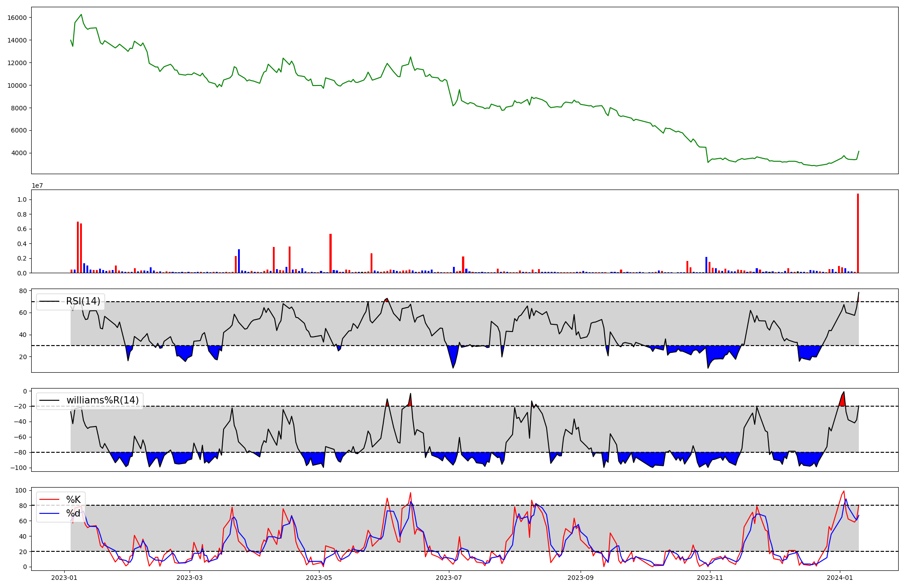The height and width of the screenshot is (588, 905).
Task: Select the 2023-03 date tick label
Action: pyautogui.click(x=190, y=578)
